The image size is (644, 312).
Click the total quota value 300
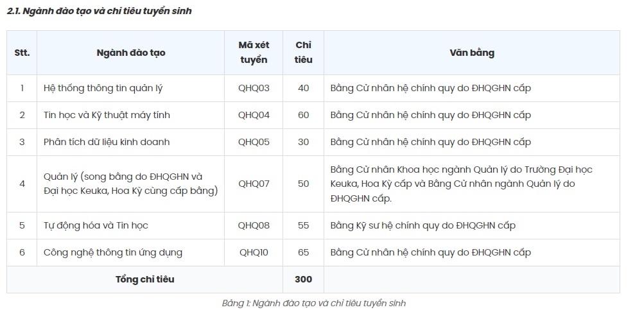(x=303, y=279)
